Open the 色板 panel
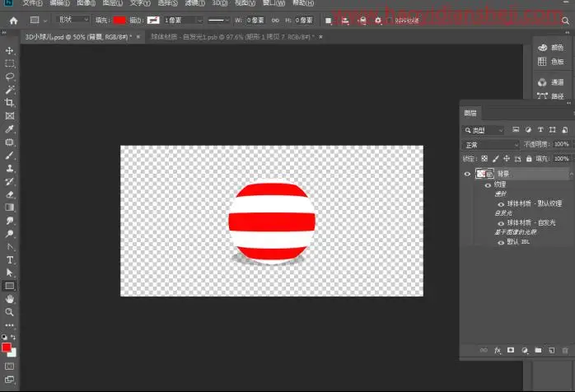The width and height of the screenshot is (575, 392). coord(551,62)
